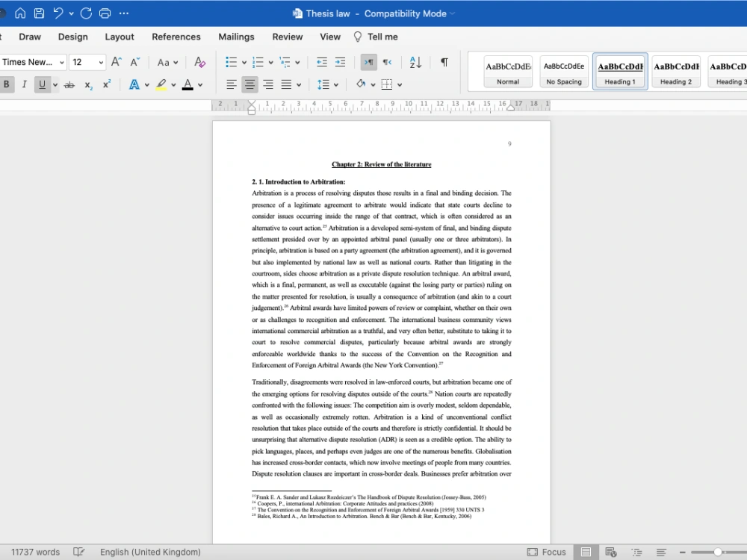Adjust the zoom slider handle
The width and height of the screenshot is (747, 560).
click(x=717, y=552)
